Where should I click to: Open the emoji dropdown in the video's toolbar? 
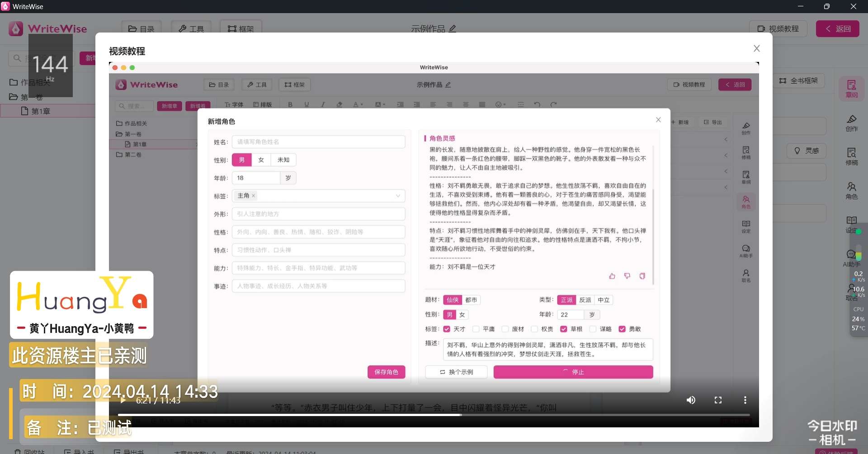coord(500,104)
